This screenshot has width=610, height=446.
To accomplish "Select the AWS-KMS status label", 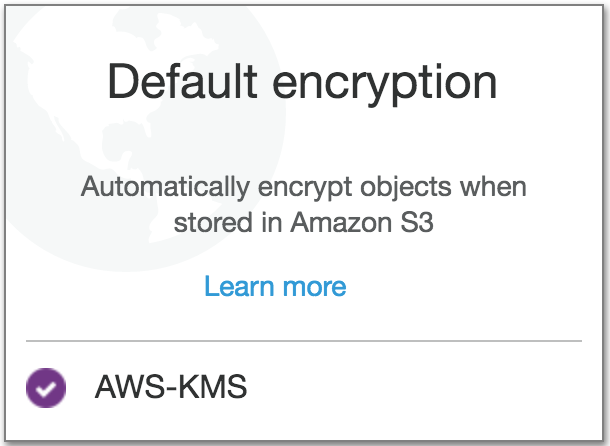I will pyautogui.click(x=170, y=387).
